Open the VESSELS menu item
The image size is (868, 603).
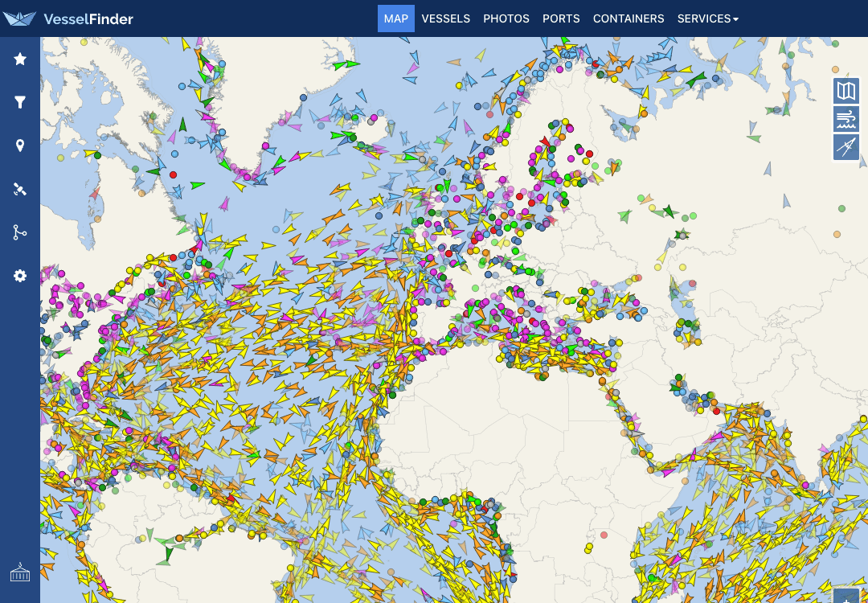click(445, 18)
